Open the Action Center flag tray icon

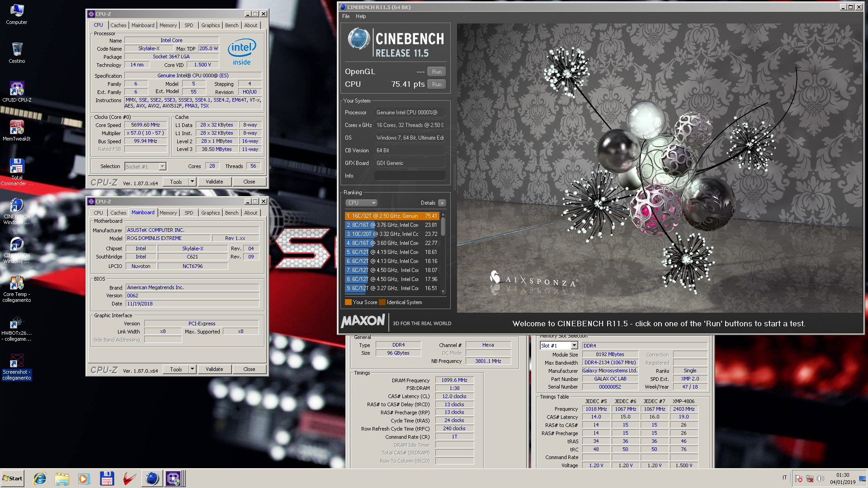pyautogui.click(x=799, y=479)
